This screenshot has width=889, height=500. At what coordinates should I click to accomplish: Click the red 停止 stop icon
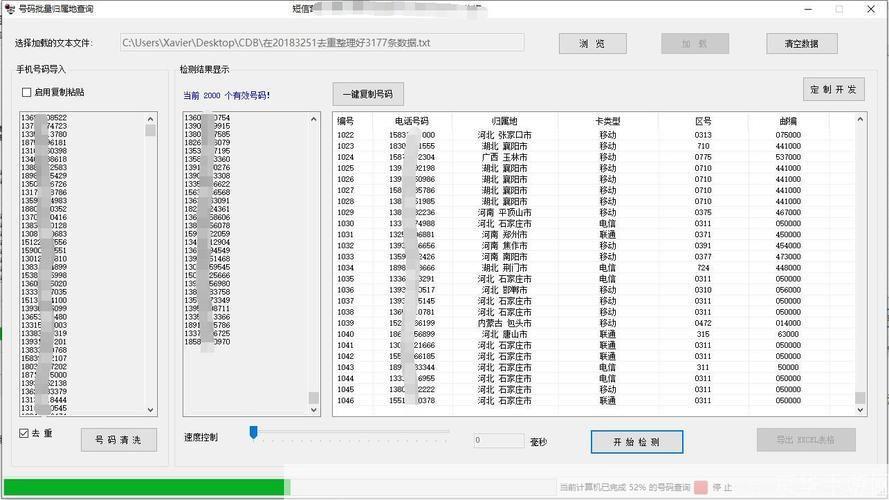(701, 487)
